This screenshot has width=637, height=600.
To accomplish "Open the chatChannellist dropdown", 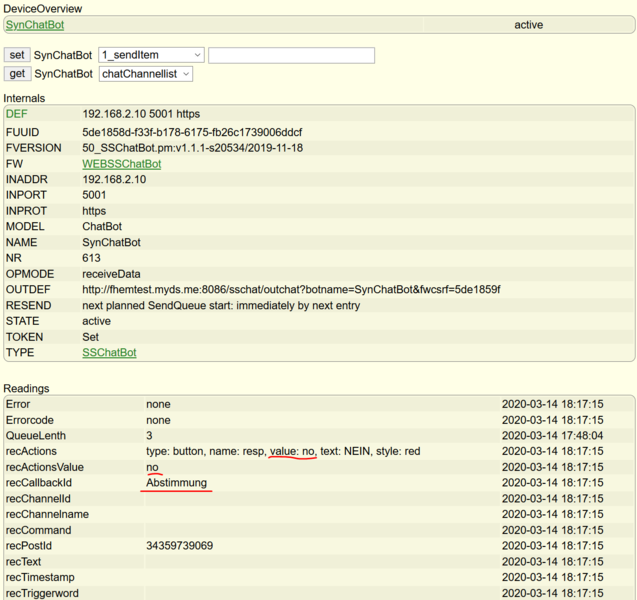I will point(145,74).
